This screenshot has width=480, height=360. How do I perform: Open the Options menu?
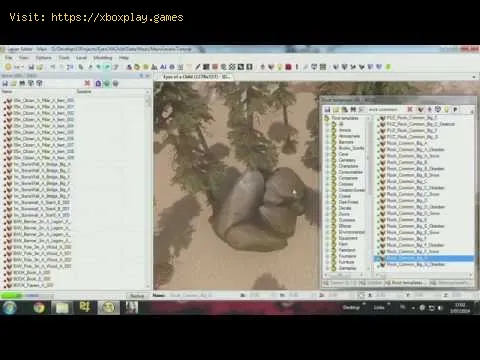[44, 58]
